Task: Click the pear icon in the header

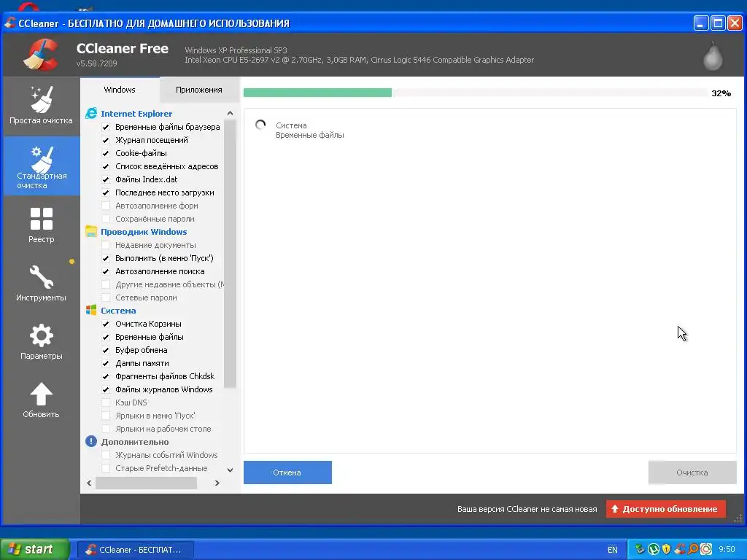Action: click(x=713, y=55)
